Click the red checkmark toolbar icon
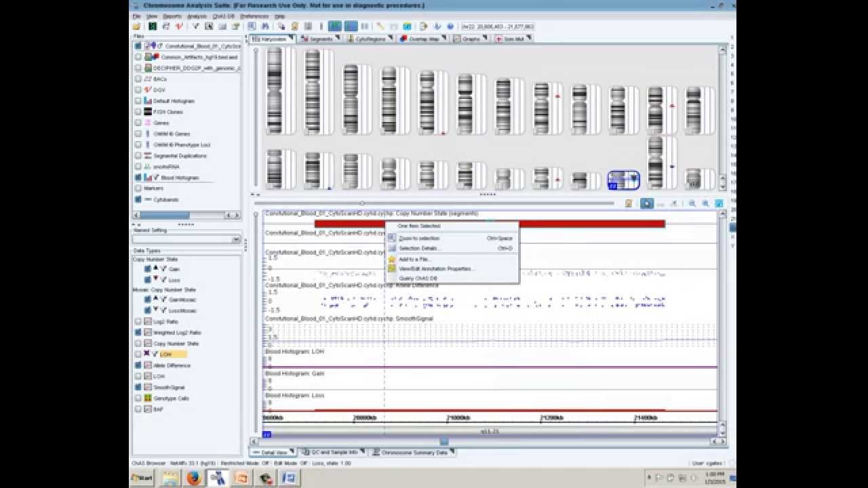The image size is (868, 488). [180, 26]
